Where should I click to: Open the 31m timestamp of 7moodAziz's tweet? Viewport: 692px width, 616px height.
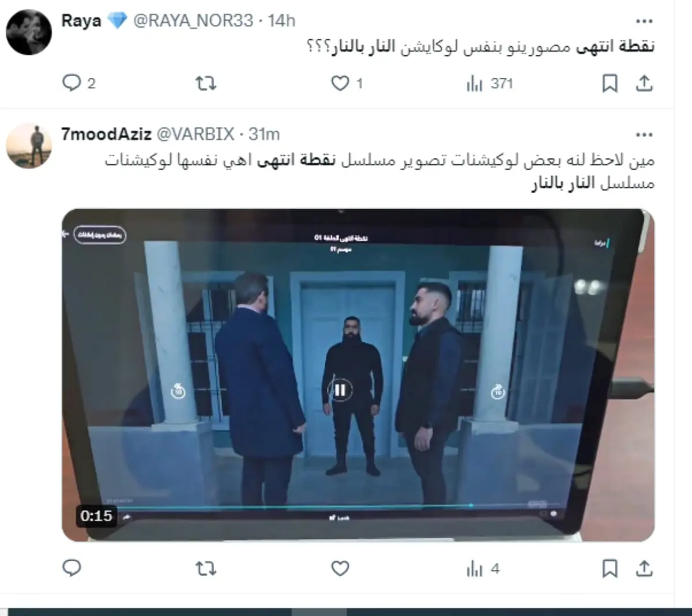tap(264, 134)
